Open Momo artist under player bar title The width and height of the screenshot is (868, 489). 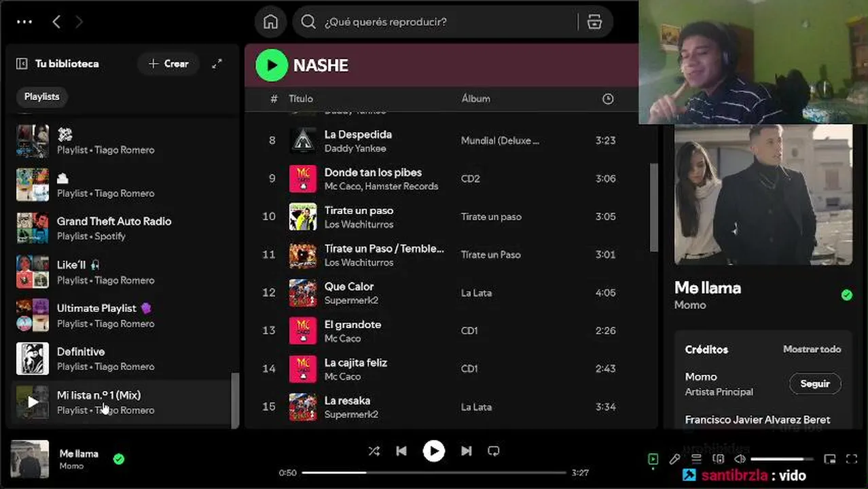click(71, 466)
